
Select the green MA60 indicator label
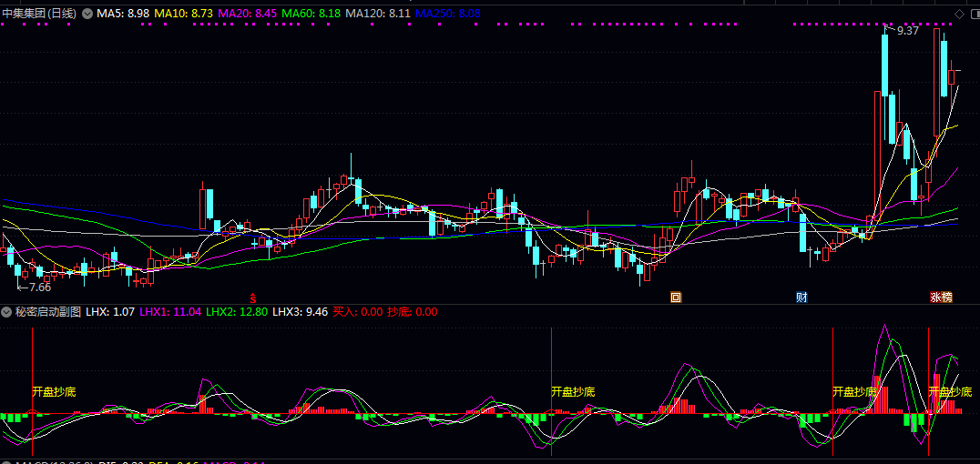pos(311,14)
